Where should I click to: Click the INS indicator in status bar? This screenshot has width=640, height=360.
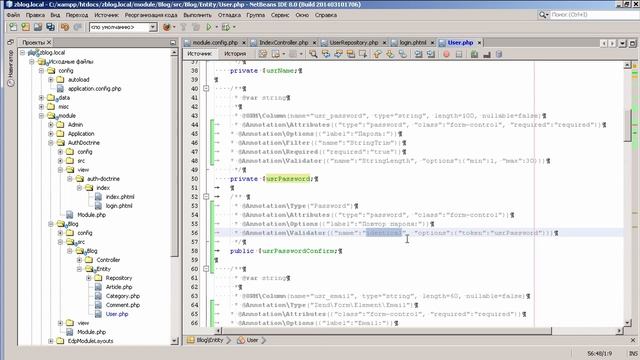pos(633,353)
